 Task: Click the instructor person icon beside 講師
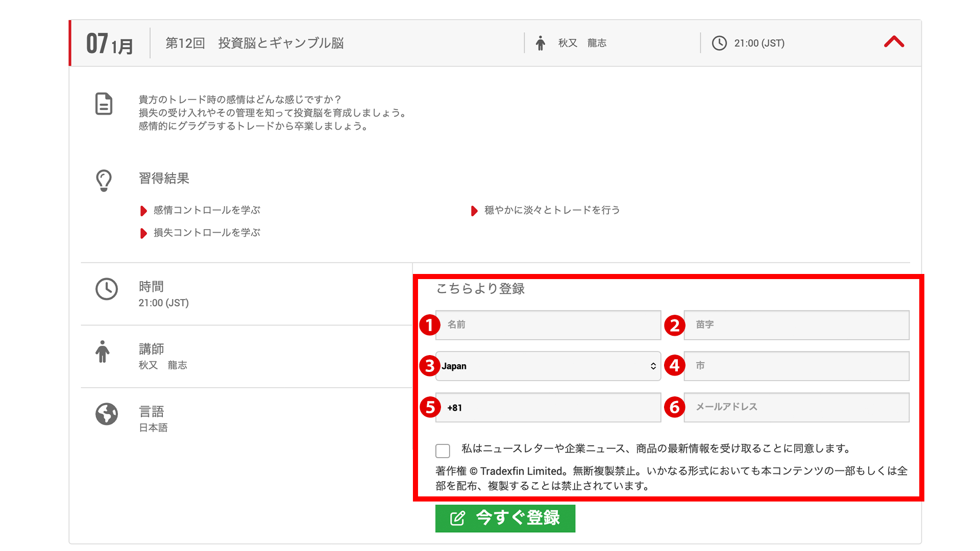point(103,352)
